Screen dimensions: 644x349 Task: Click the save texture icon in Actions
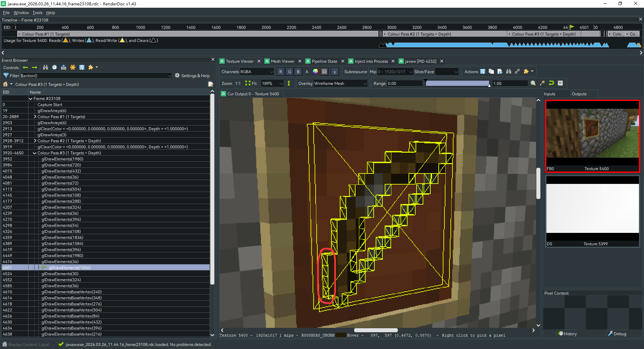[483, 71]
